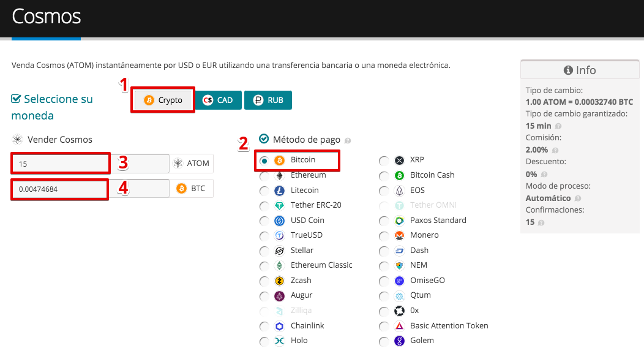This screenshot has height=348, width=644.
Task: Select the Ethereum radio button
Action: click(264, 176)
